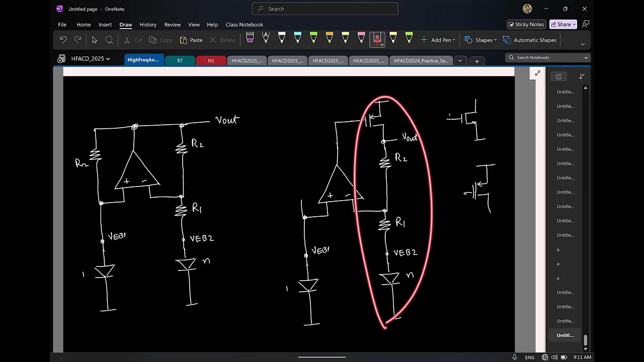The width and height of the screenshot is (644, 362).
Task: Expand the ribbon with the chevron
Action: point(583,44)
